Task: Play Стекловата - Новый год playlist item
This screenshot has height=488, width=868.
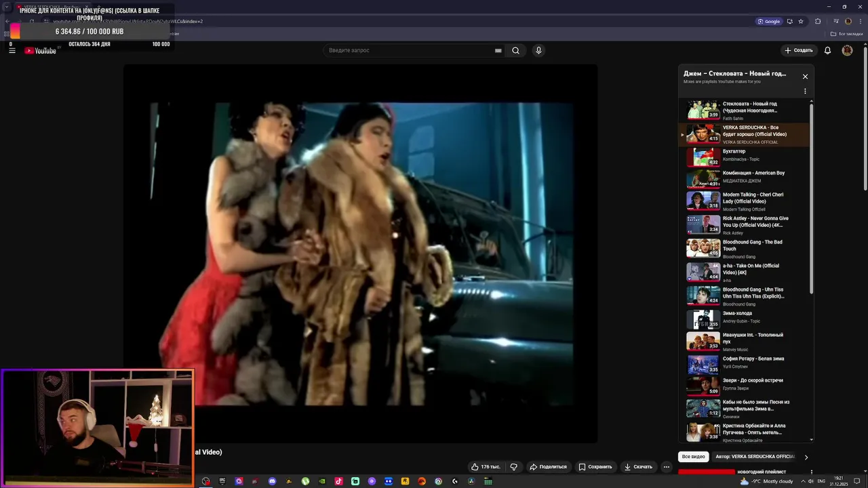Action: pos(744,110)
